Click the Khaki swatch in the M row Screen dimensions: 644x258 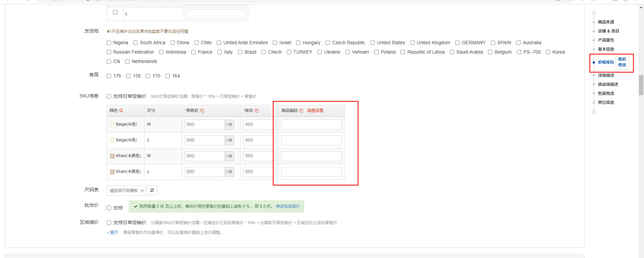(x=112, y=156)
